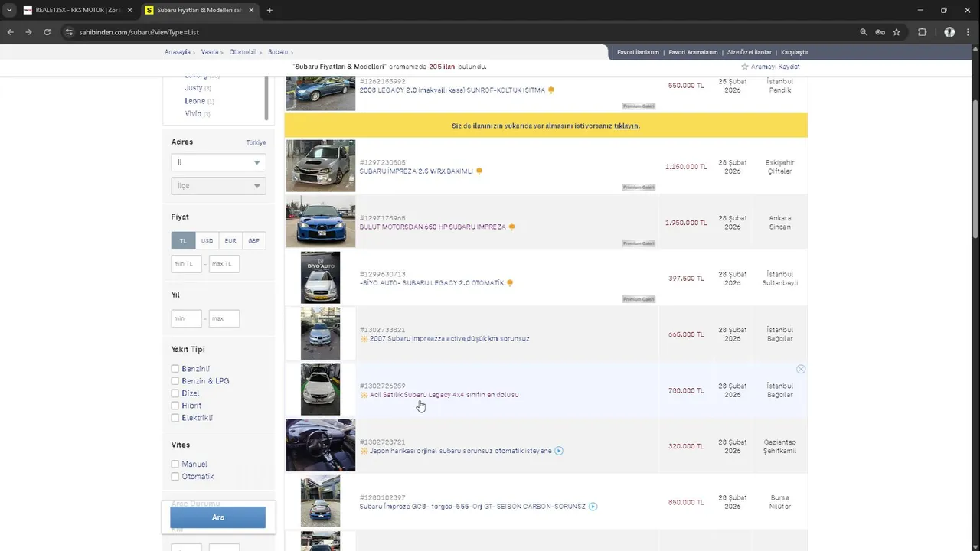
Task: Open the İlçe district dropdown
Action: point(218,186)
